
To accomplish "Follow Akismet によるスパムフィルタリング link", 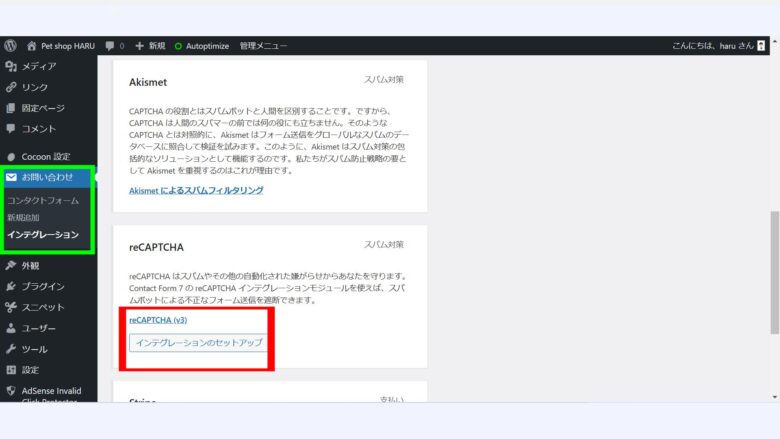I will click(196, 190).
